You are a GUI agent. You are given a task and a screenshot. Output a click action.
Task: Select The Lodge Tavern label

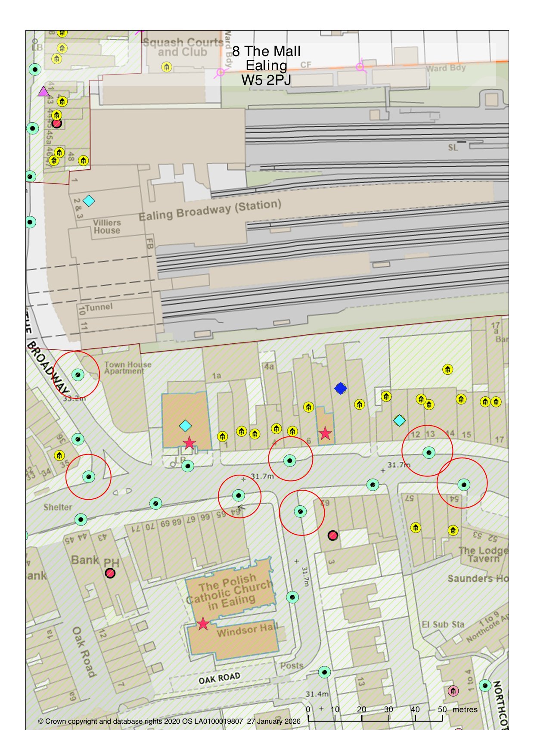483,554
